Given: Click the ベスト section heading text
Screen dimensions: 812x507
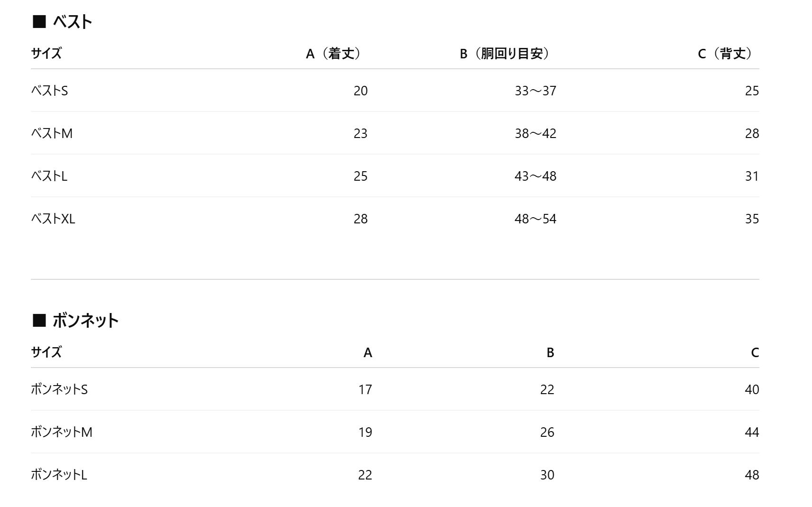Looking at the screenshot, I should pyautogui.click(x=72, y=22).
